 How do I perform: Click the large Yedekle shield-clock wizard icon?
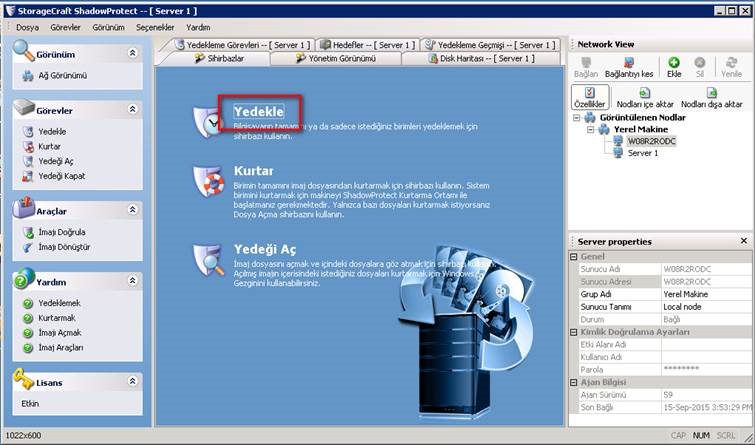208,122
